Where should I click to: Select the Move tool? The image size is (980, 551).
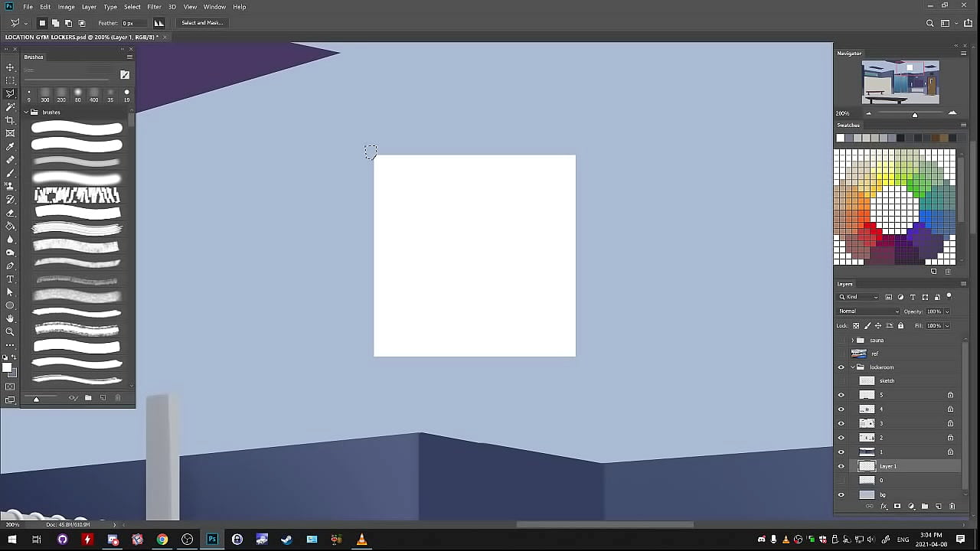[10, 67]
